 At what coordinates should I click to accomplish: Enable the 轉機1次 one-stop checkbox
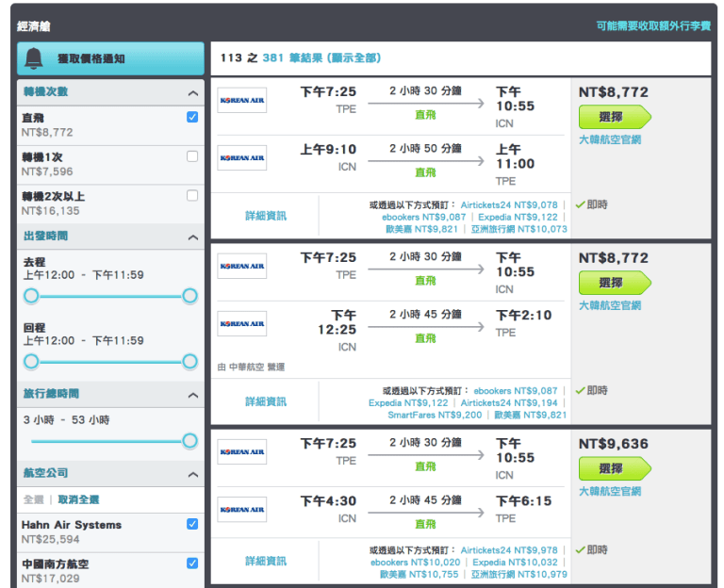(192, 156)
